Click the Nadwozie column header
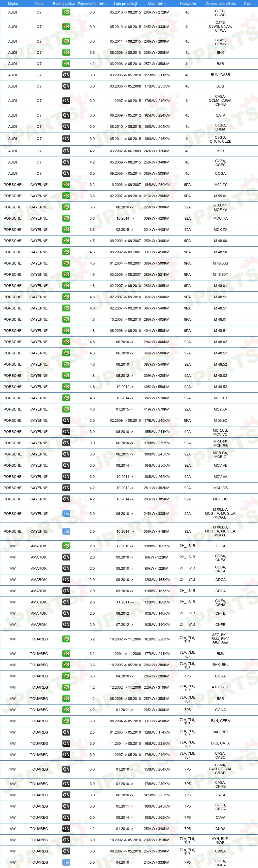This screenshot has height=868, width=258. point(188,4)
